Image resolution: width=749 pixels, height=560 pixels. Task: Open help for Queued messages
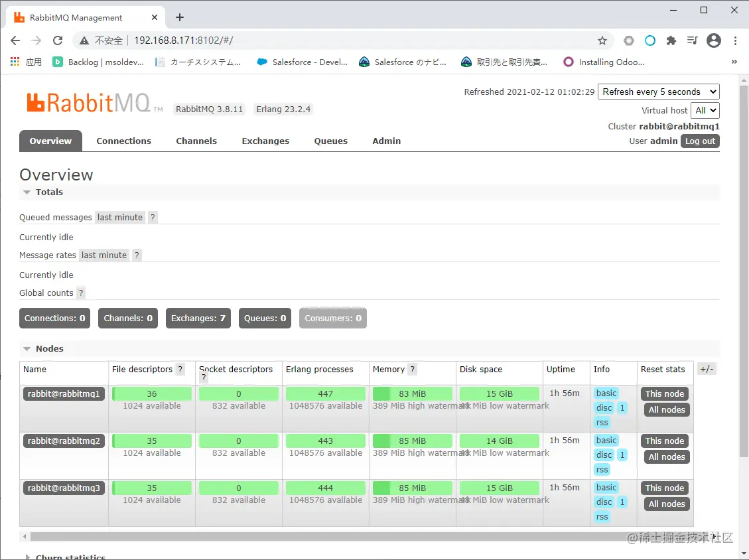click(x=153, y=218)
